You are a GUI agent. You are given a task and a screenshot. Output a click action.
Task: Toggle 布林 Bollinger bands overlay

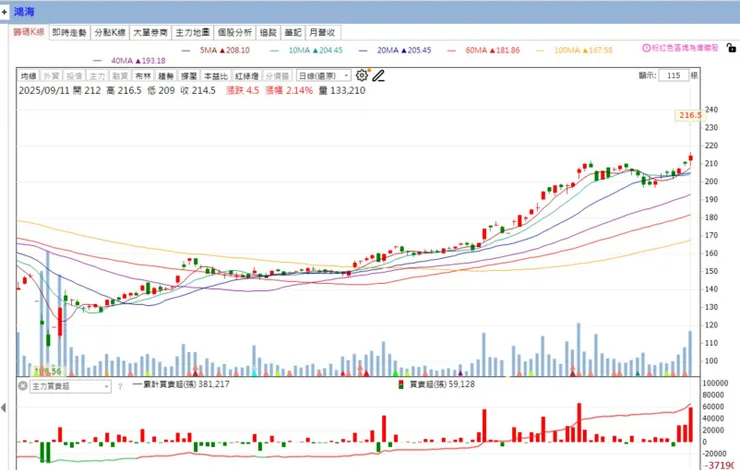coord(143,76)
